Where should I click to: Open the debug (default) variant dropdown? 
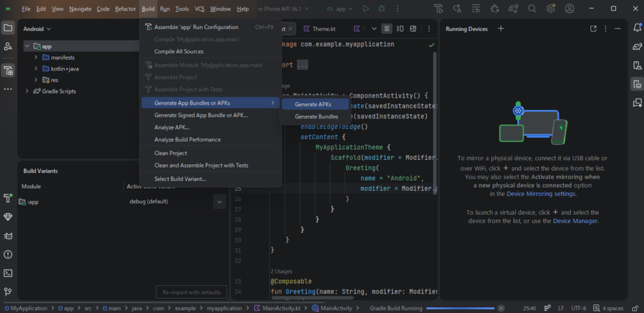point(219,202)
